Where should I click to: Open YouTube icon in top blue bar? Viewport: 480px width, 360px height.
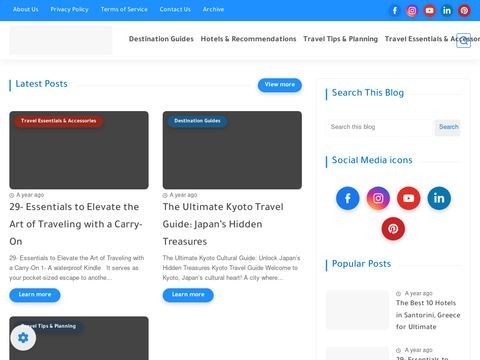click(x=429, y=11)
